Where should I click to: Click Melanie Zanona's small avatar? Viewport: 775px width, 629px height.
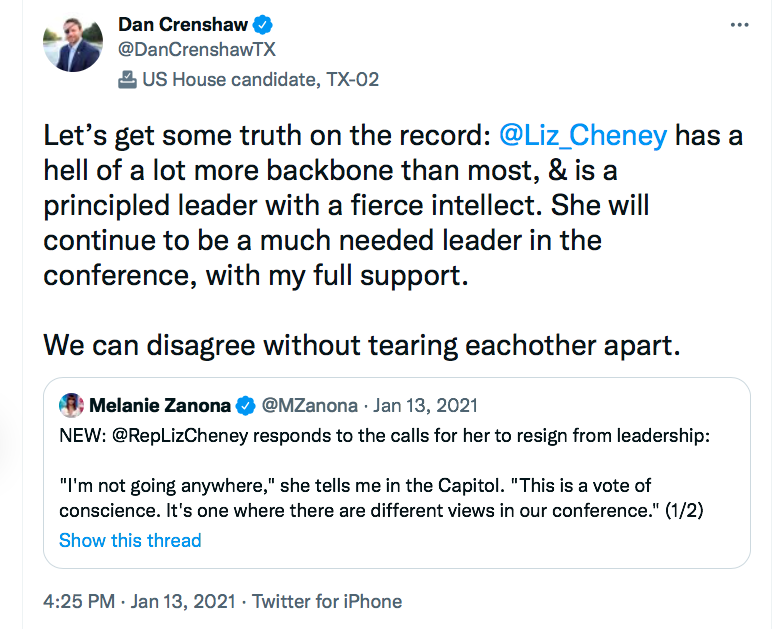point(71,405)
